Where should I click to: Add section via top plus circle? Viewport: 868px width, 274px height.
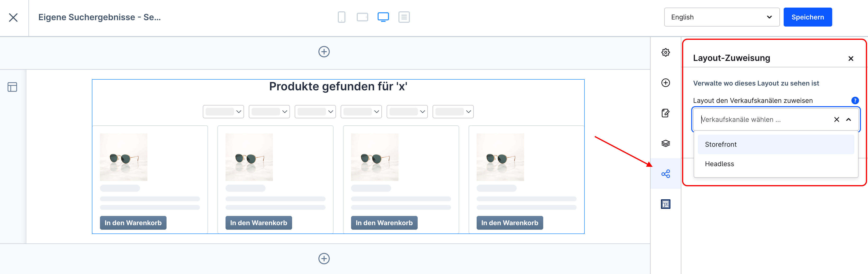click(324, 52)
